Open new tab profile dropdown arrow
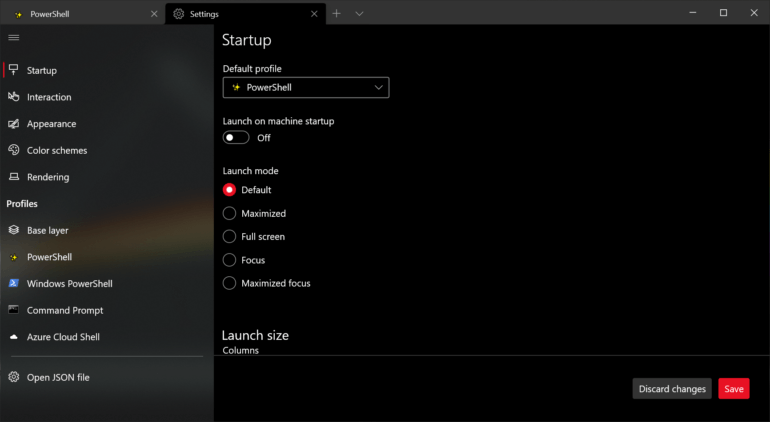 click(x=359, y=14)
